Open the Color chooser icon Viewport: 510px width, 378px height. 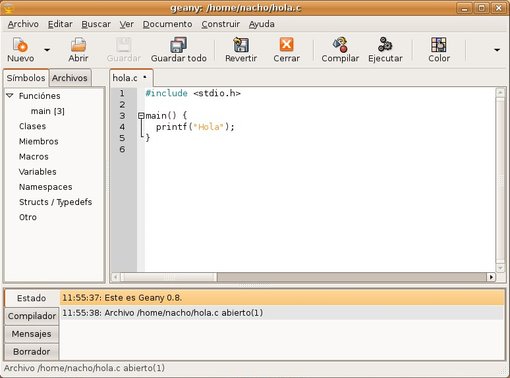pyautogui.click(x=439, y=45)
